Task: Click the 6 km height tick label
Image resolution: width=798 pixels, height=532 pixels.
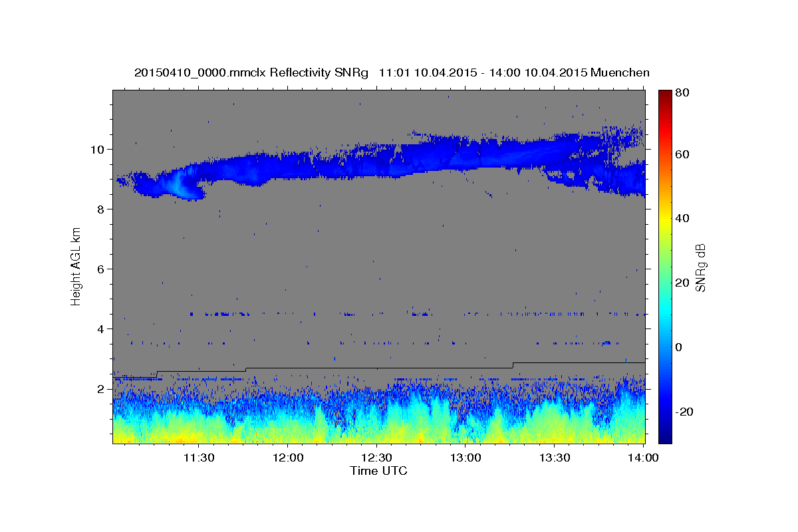Action: coord(101,269)
